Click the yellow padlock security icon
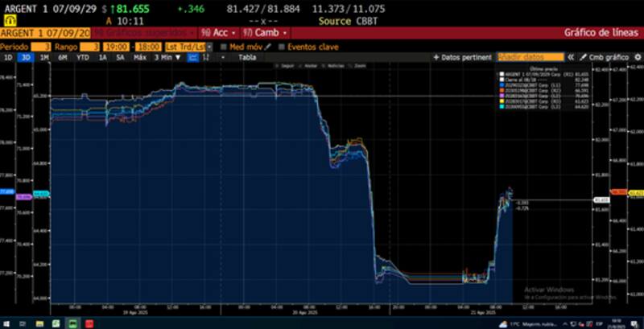The height and width of the screenshot is (329, 644). 10,20
